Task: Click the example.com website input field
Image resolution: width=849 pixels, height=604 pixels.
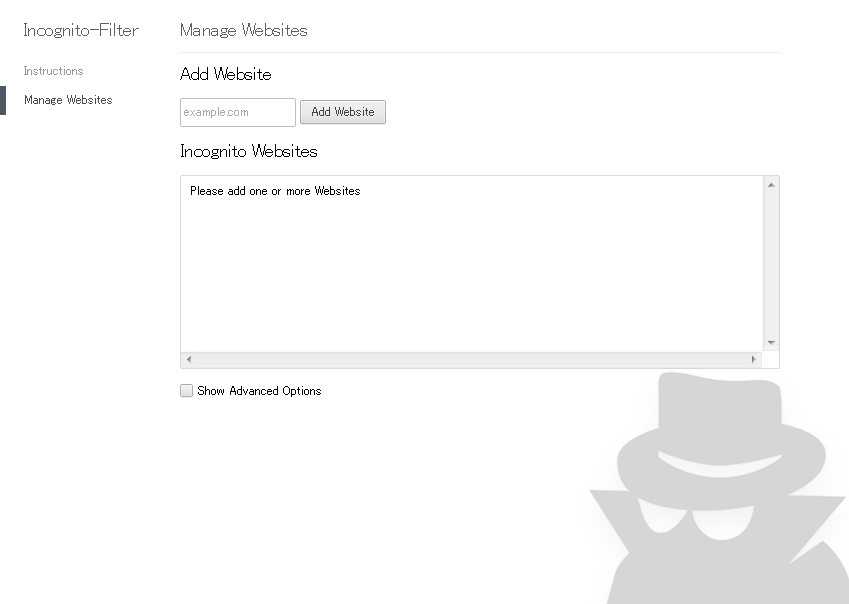Action: [238, 113]
